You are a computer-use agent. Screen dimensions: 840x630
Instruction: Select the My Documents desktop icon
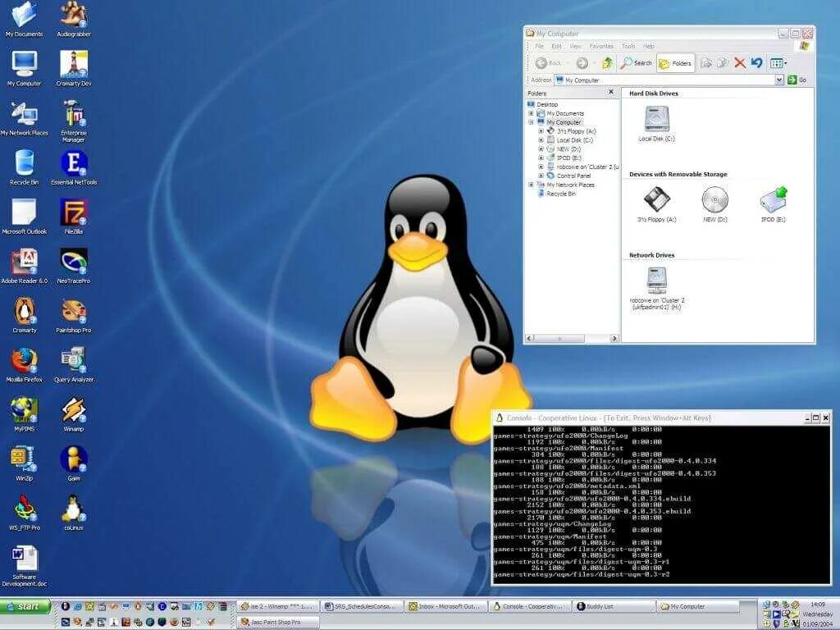pyautogui.click(x=24, y=19)
